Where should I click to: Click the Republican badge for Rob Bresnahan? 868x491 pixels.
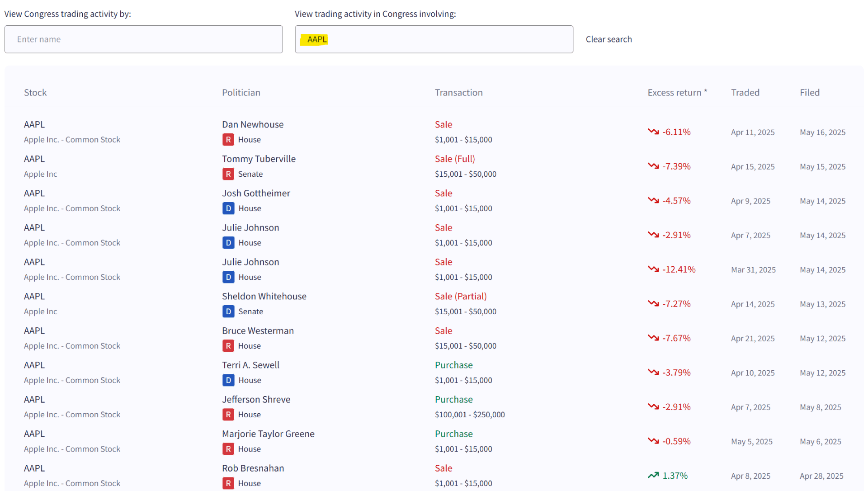(x=228, y=483)
